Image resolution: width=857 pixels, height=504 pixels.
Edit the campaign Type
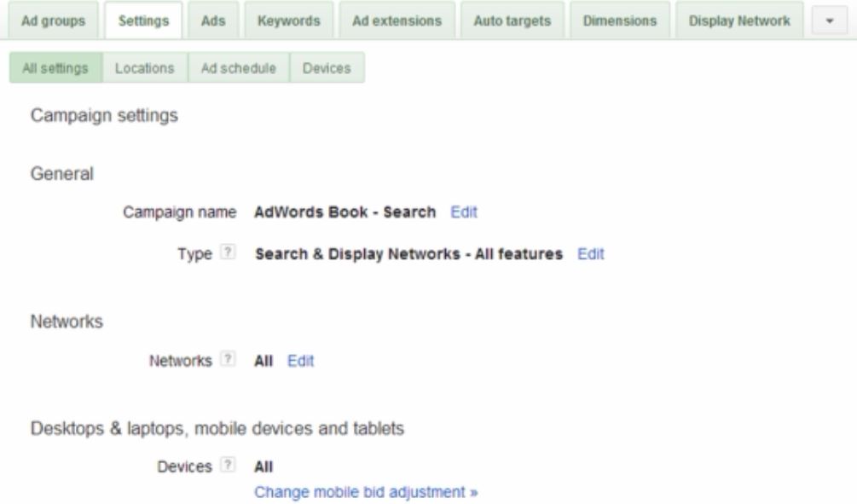click(x=591, y=254)
